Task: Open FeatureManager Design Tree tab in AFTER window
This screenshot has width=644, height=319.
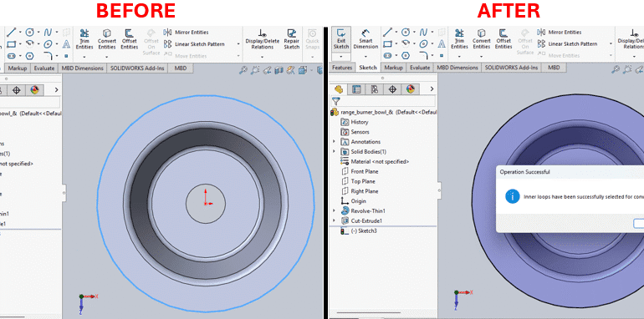Action: tap(339, 89)
